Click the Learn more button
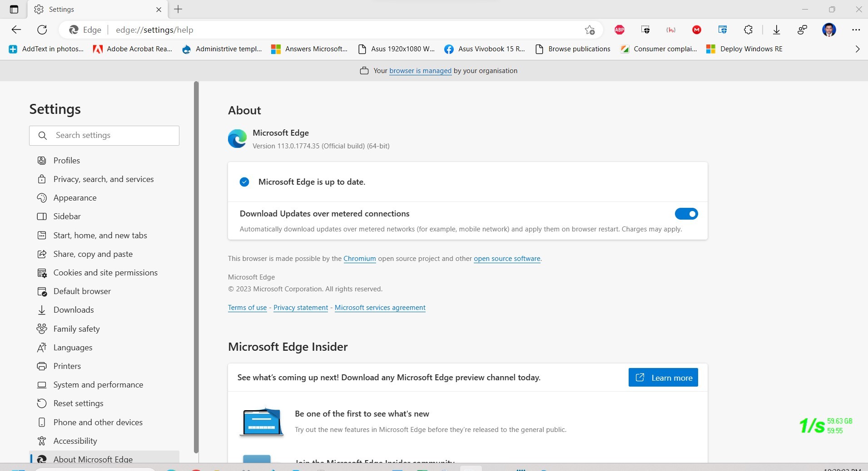 pyautogui.click(x=663, y=378)
